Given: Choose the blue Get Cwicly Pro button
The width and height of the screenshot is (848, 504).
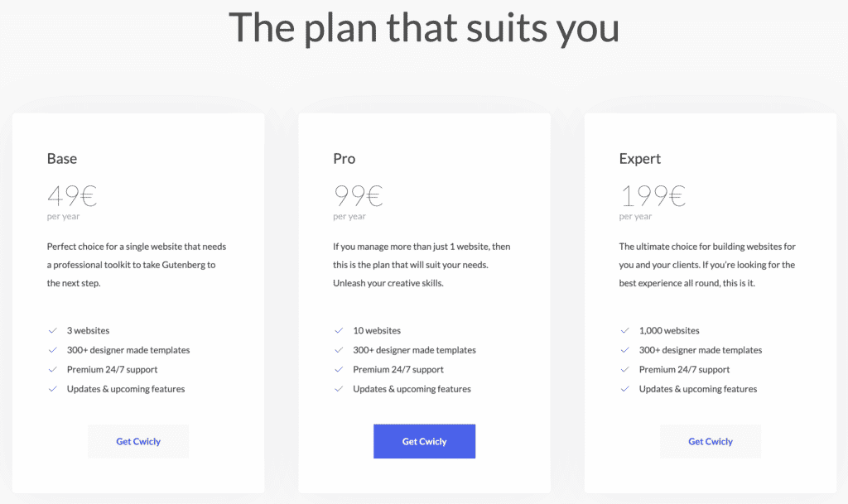Looking at the screenshot, I should pos(425,441).
